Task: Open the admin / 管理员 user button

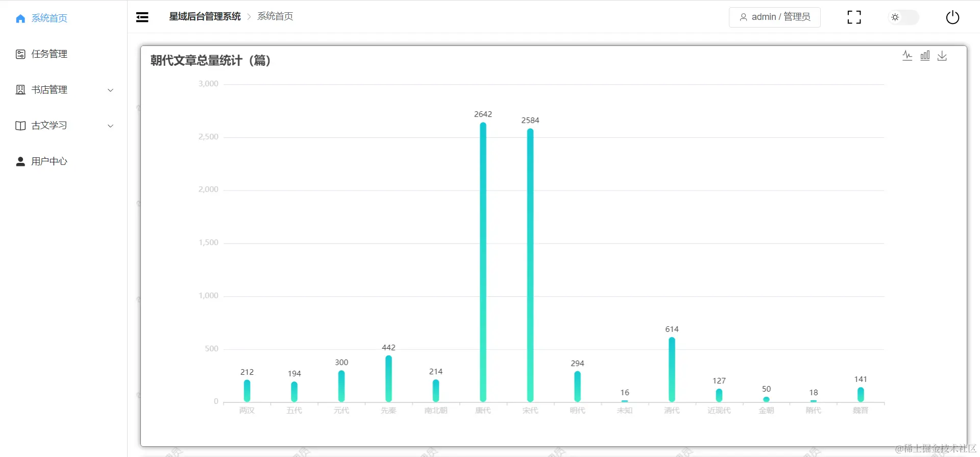Action: tap(774, 17)
